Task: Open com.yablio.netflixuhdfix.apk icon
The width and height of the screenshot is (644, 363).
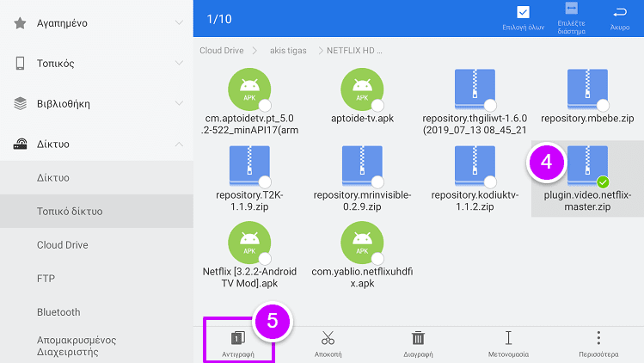Action: point(362,243)
